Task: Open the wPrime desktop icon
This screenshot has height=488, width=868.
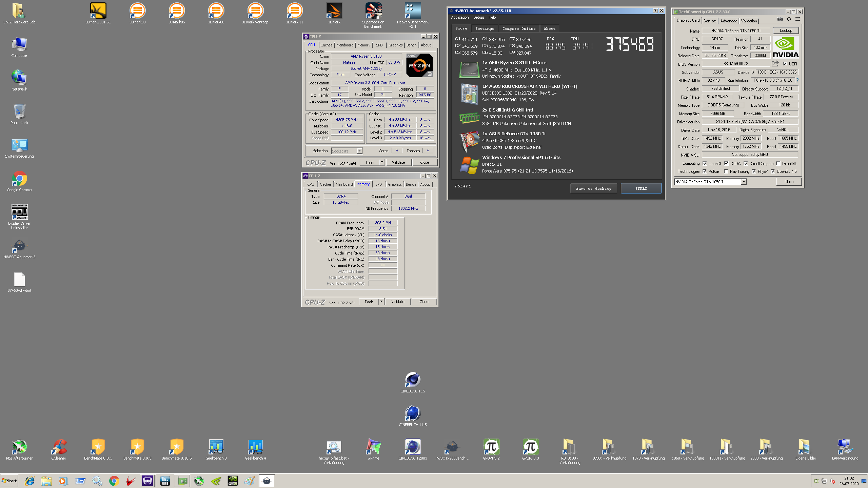Action: [373, 450]
